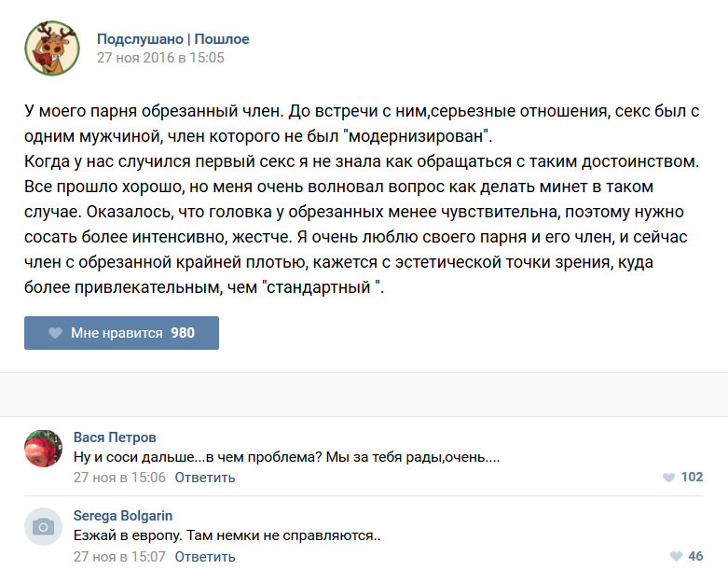Image resolution: width=728 pixels, height=569 pixels.
Task: Click the 102 likes count on the first comment
Action: 692,478
